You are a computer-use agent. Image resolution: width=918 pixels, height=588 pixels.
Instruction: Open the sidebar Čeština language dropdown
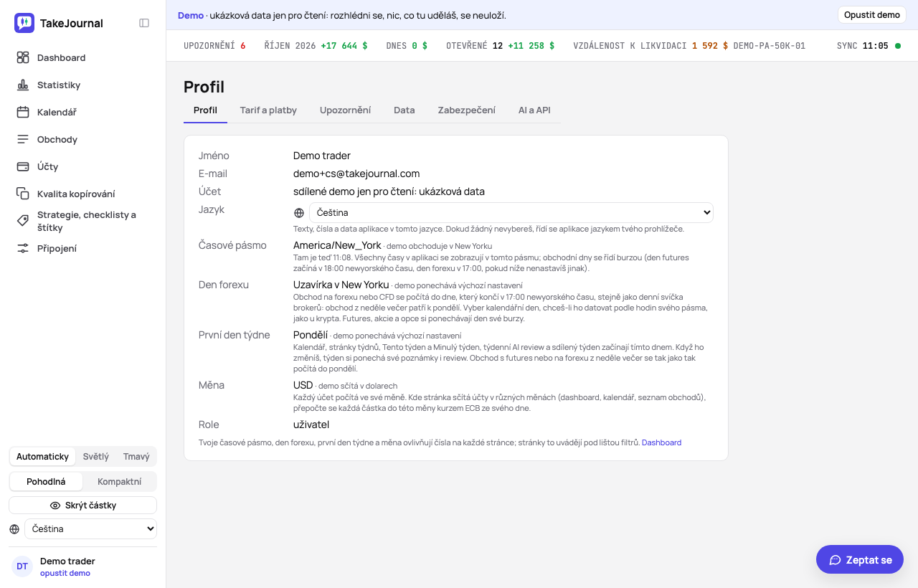pyautogui.click(x=90, y=529)
